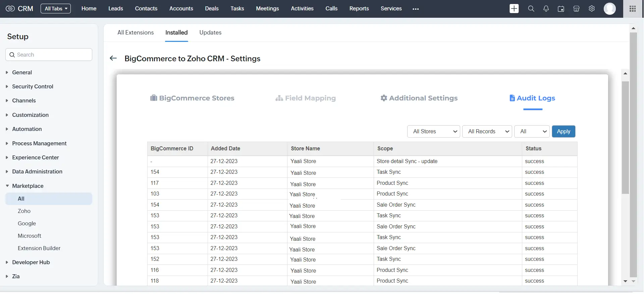Open the All Stores filter dropdown
The width and height of the screenshot is (644, 294).
(x=433, y=132)
